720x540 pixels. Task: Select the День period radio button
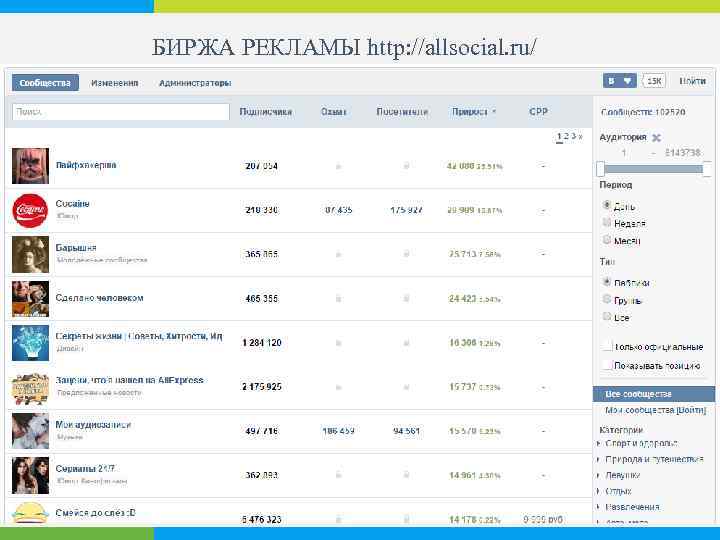pos(607,205)
